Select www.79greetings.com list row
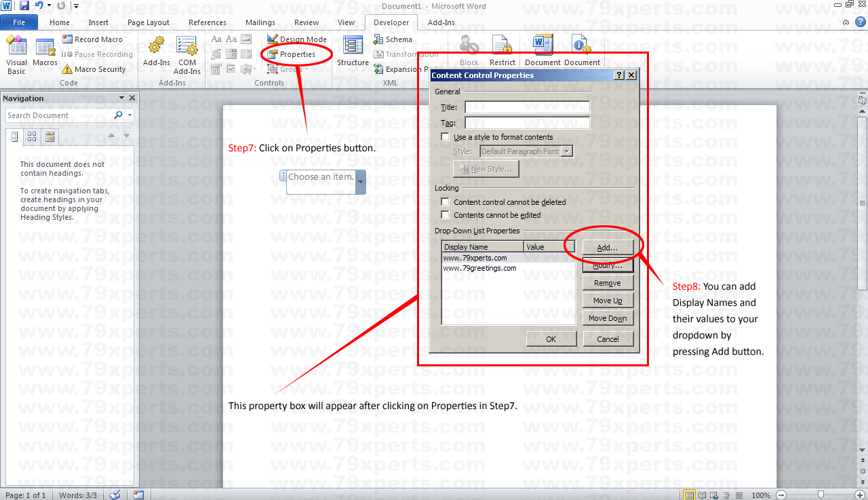868x500 pixels. click(x=508, y=268)
